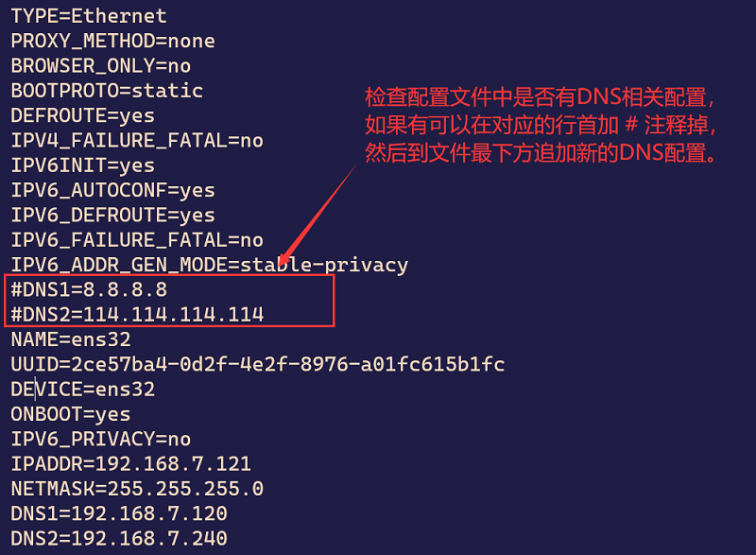The image size is (756, 555).
Task: Click the DEFROUTE=yes line
Action: tap(82, 115)
